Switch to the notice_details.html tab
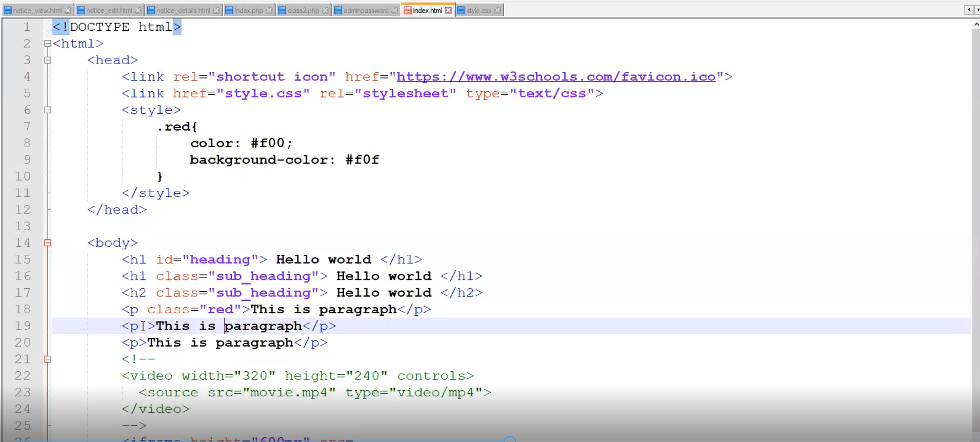The height and width of the screenshot is (442, 980). pos(183,10)
